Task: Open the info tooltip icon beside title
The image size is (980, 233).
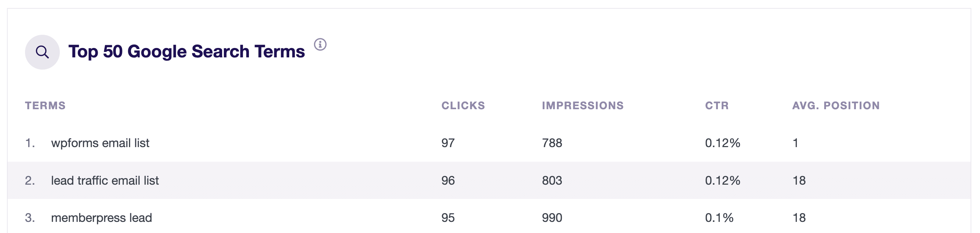Action: point(320,45)
